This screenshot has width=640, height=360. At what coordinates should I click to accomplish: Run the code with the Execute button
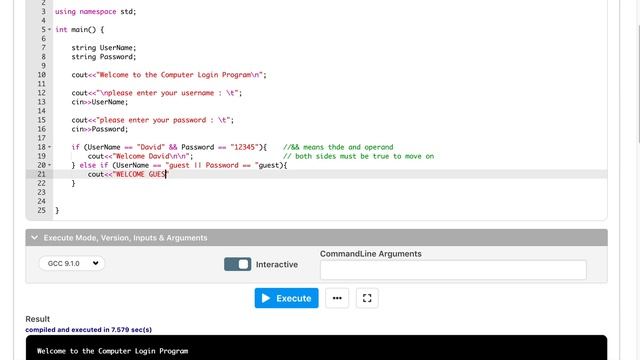coord(287,298)
